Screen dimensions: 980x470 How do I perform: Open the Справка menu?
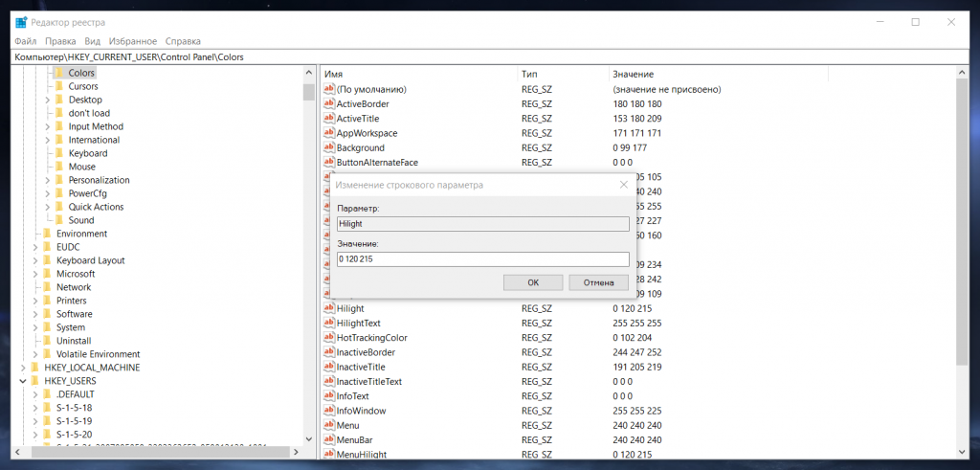pos(183,41)
